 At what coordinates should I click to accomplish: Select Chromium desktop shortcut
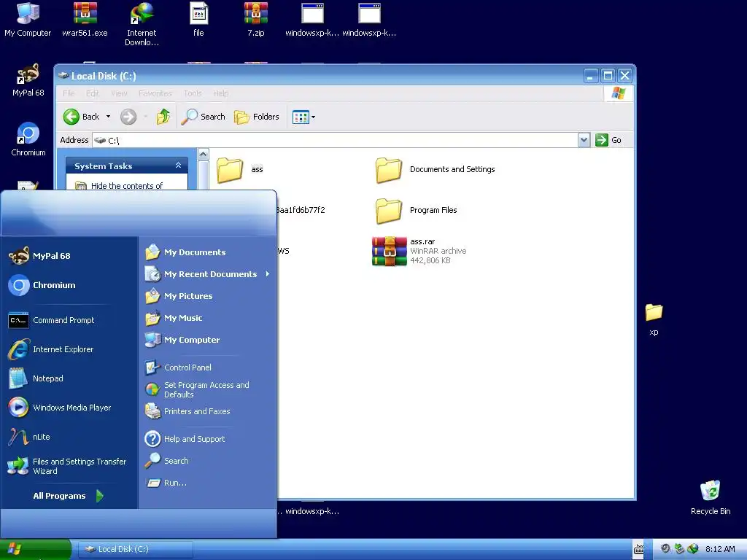[x=28, y=139]
